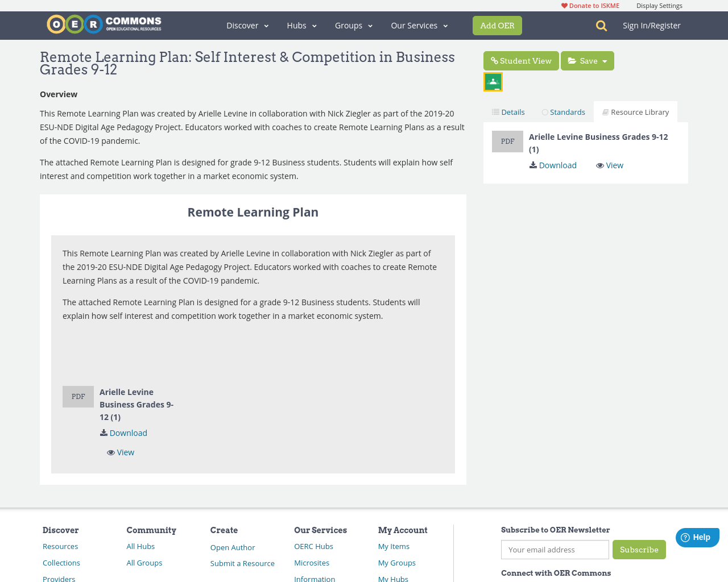This screenshot has width=728, height=582.
Task: Click the Donate to ISKME heart icon
Action: [x=565, y=5]
